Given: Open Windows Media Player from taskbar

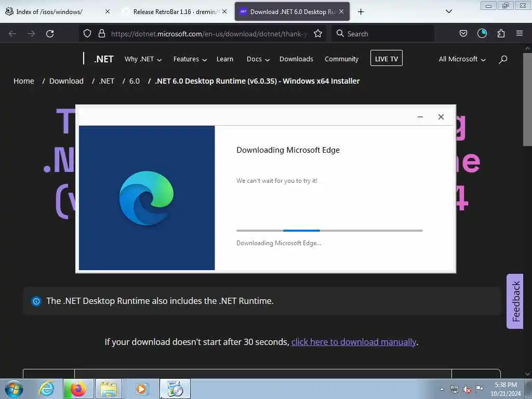Looking at the screenshot, I should [141, 389].
